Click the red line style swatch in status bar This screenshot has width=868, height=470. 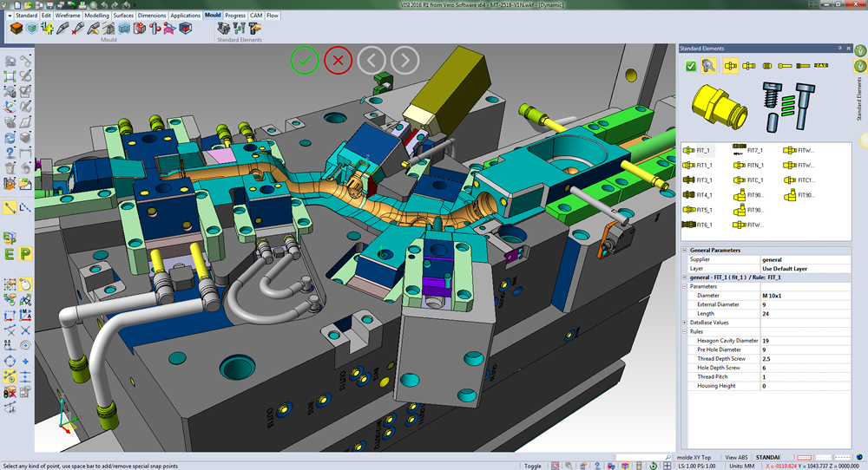pos(804,457)
